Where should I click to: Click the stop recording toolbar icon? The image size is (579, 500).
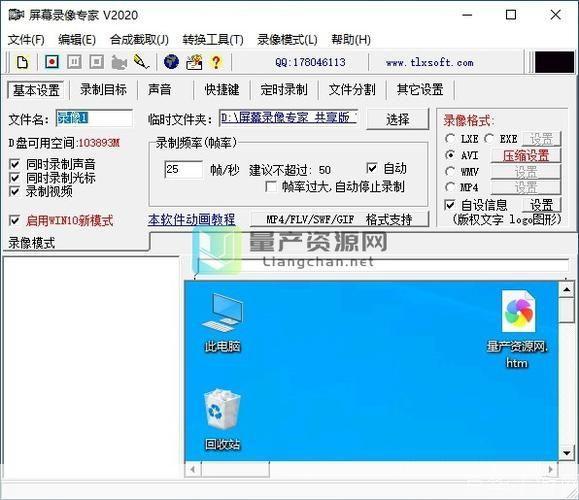(96, 62)
